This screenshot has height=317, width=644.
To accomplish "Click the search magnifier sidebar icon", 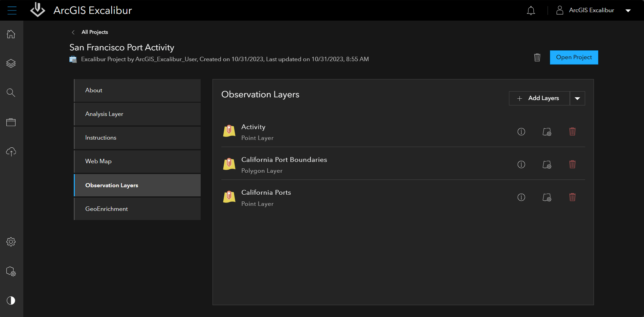I will [11, 93].
